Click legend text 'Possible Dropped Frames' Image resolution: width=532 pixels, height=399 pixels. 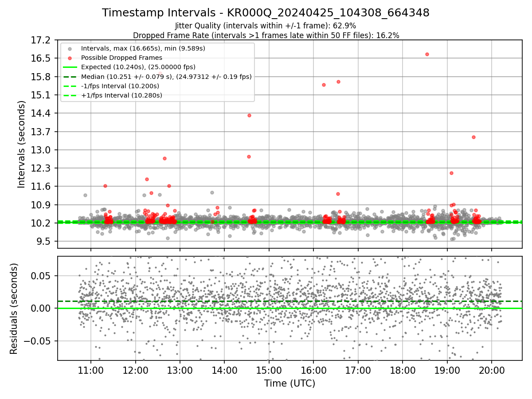[121, 58]
